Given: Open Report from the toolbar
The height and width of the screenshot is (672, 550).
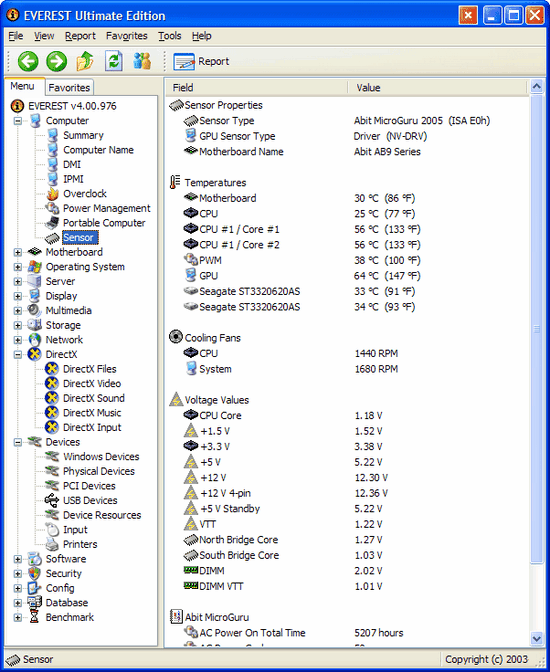Looking at the screenshot, I should click(x=201, y=61).
